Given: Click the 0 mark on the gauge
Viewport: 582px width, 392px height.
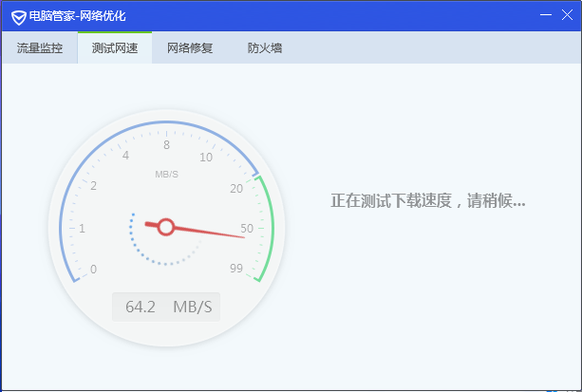Looking at the screenshot, I should [94, 270].
